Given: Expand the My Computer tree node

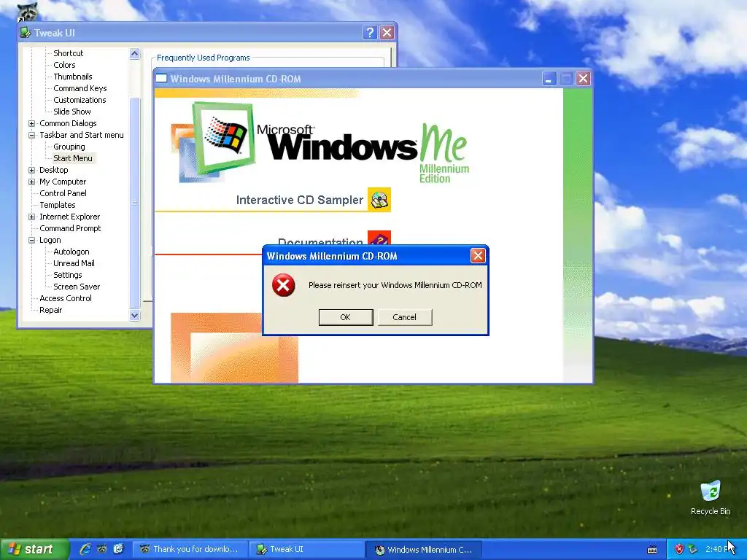Looking at the screenshot, I should pos(32,182).
